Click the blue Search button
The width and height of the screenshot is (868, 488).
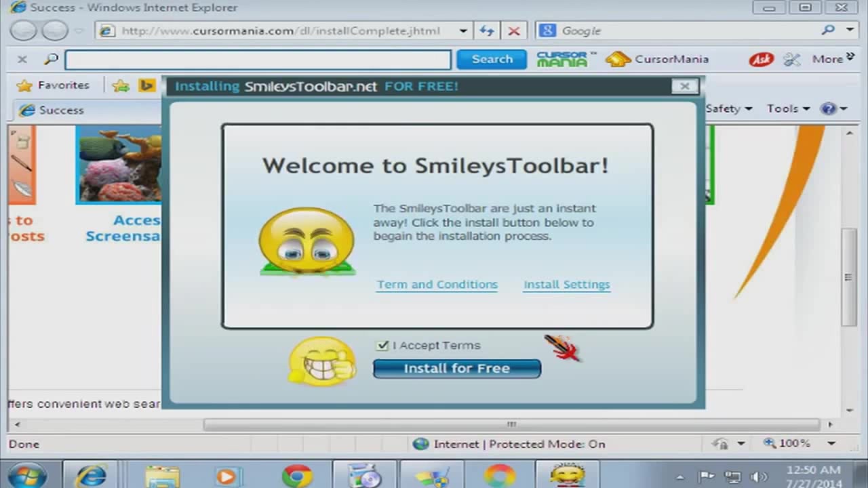tap(492, 59)
